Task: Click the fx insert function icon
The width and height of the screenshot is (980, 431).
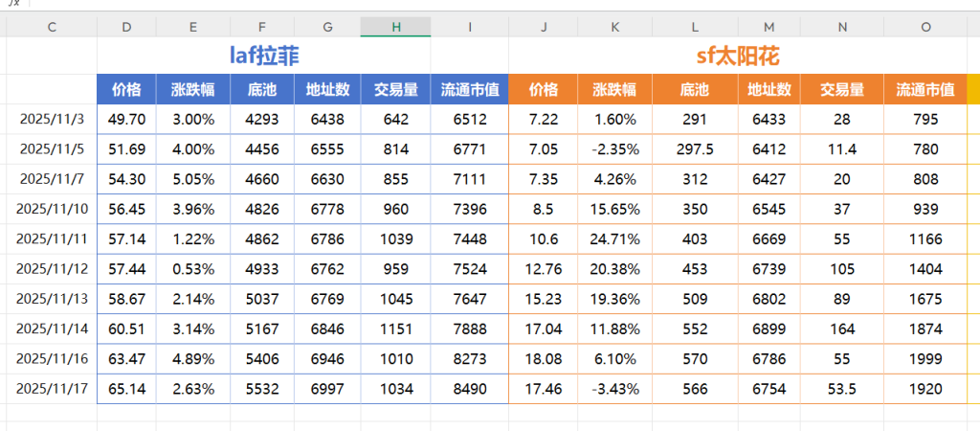Action: [13, 3]
